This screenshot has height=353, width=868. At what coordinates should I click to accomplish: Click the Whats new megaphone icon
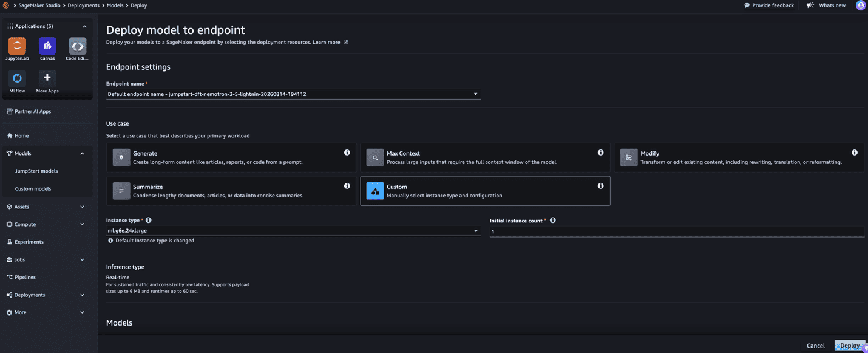tap(810, 5)
